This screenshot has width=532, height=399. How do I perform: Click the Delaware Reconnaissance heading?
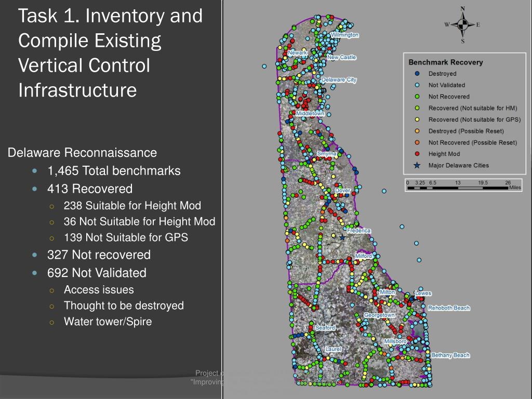pos(82,152)
